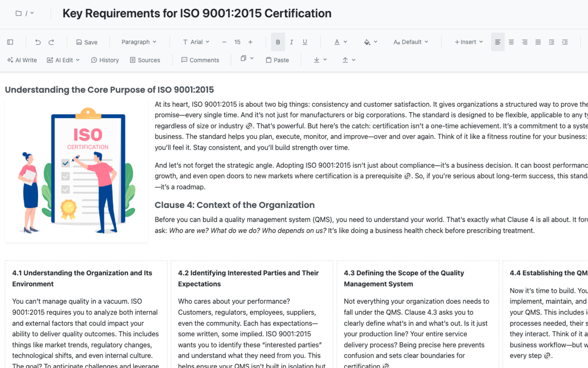Paste clipboard content
The image size is (588, 368).
(277, 60)
